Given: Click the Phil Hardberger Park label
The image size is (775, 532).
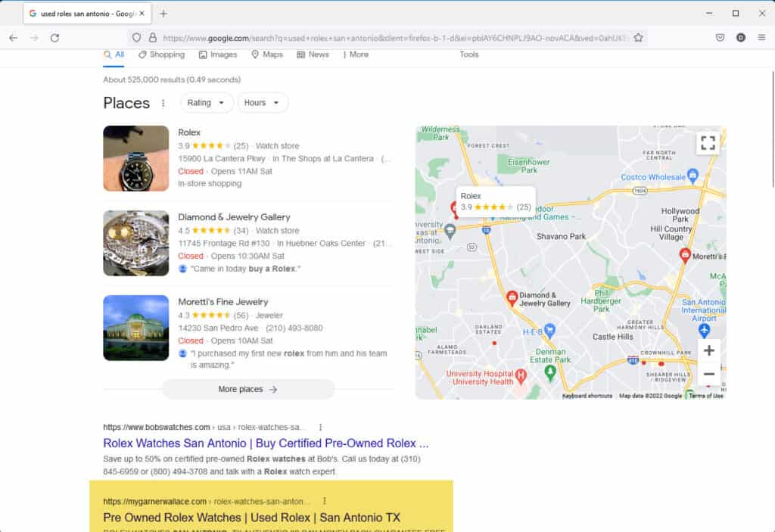Looking at the screenshot, I should point(601,300).
